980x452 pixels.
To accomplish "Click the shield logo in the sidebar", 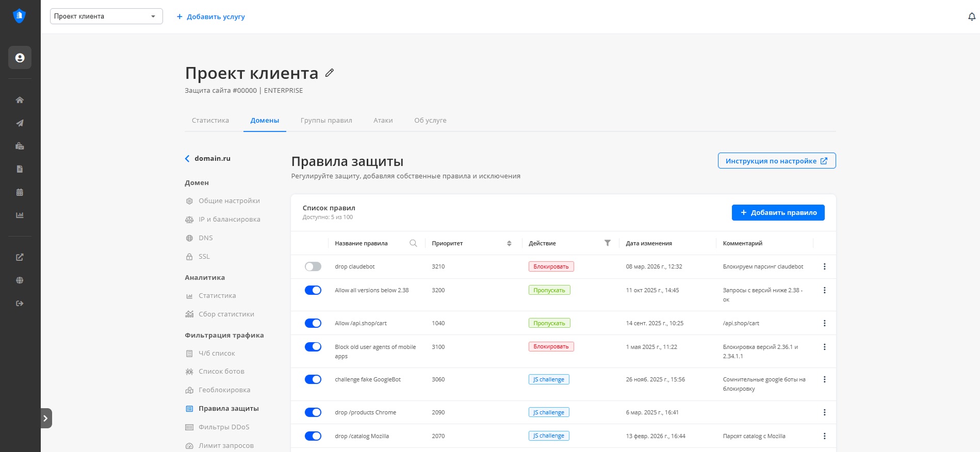I will (x=20, y=16).
